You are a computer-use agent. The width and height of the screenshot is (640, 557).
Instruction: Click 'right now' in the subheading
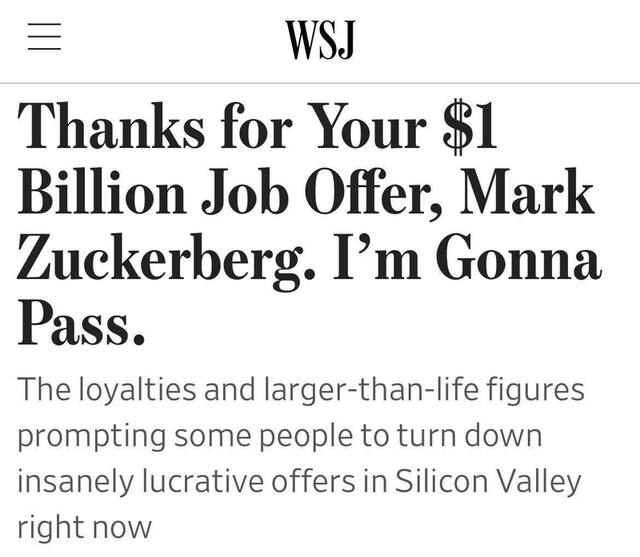[84, 526]
